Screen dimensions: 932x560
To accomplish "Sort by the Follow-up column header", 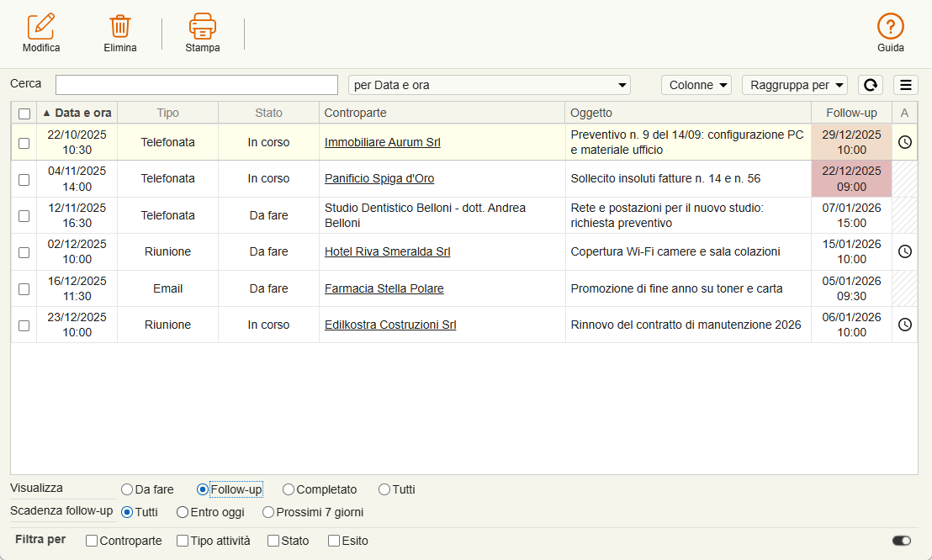I will click(x=852, y=113).
